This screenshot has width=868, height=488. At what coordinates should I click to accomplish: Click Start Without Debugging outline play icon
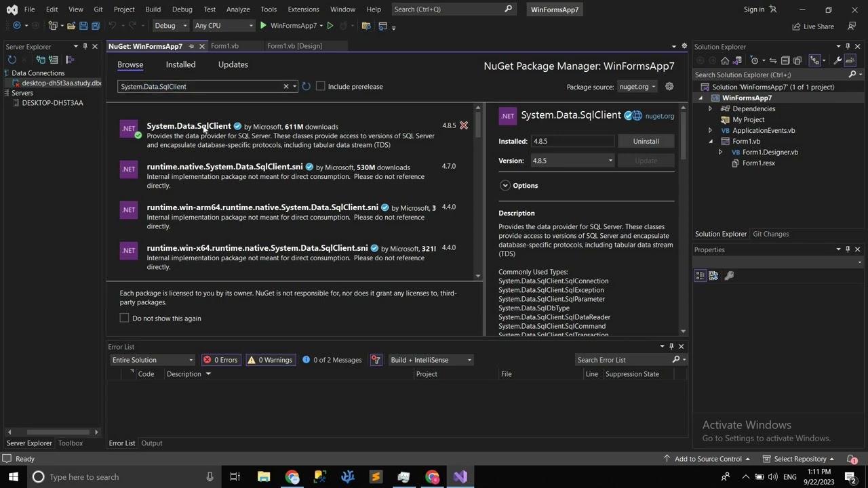[x=330, y=26]
